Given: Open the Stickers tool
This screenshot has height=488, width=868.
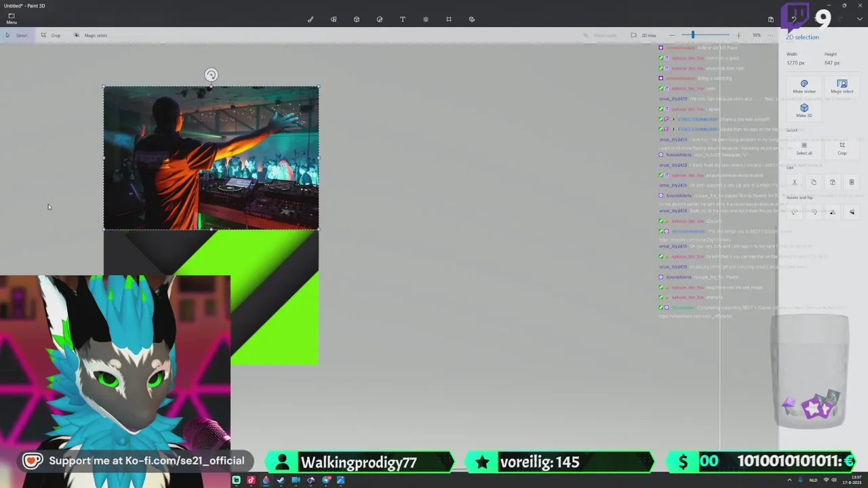Looking at the screenshot, I should tap(380, 19).
